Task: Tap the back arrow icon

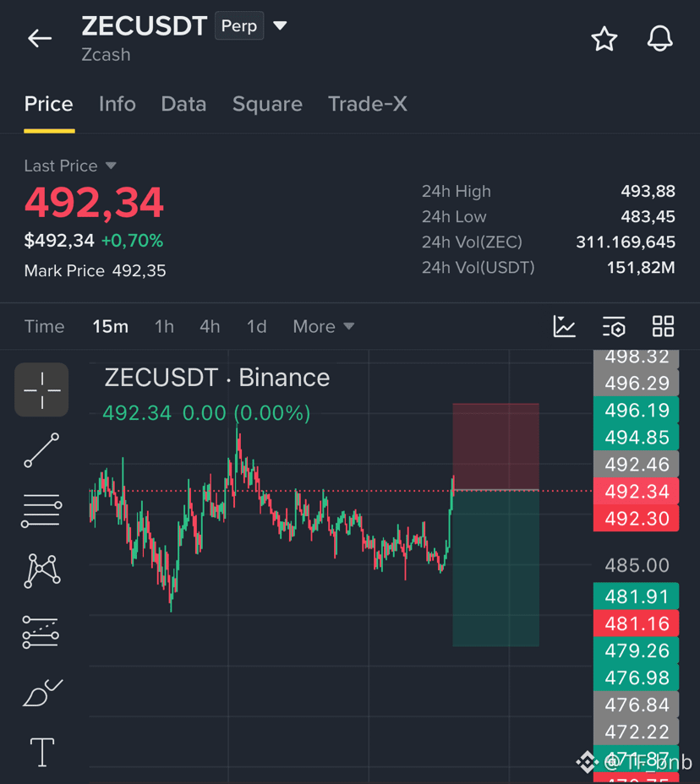Action: [40, 38]
